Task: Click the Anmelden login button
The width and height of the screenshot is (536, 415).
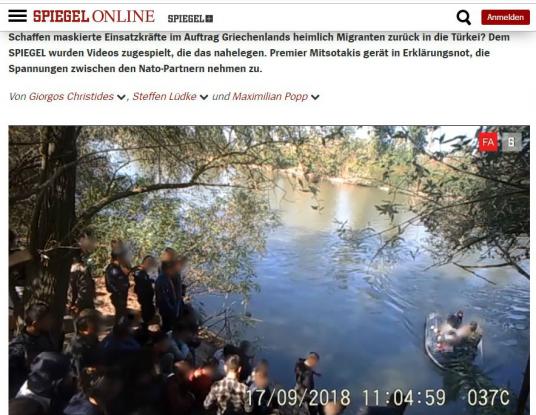Action: 505,17
